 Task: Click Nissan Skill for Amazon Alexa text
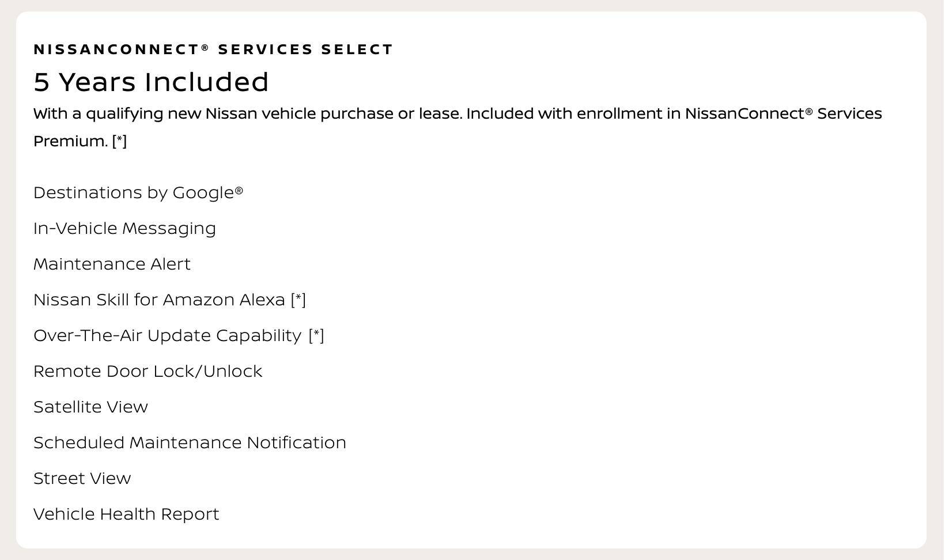point(160,300)
